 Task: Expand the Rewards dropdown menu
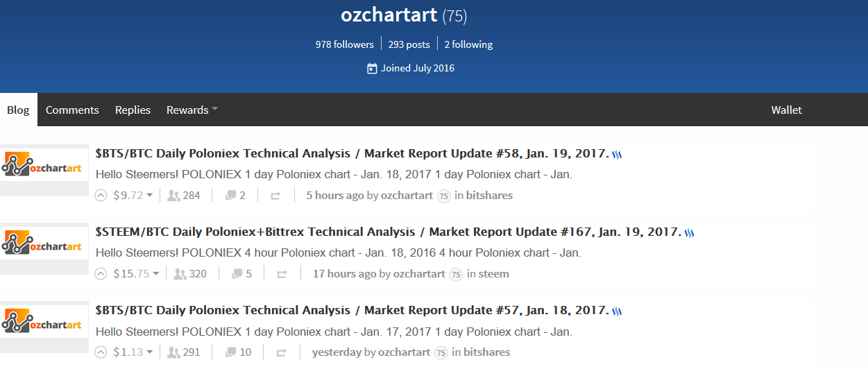pyautogui.click(x=192, y=110)
